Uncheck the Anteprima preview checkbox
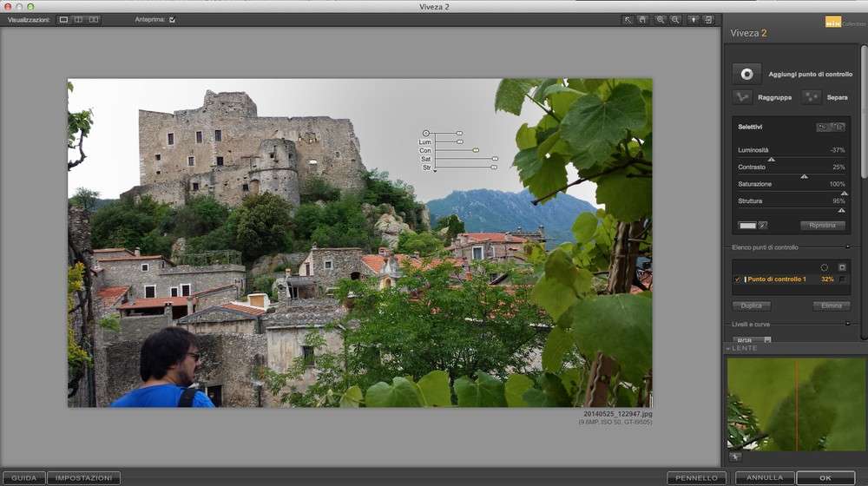Viewport: 868px width, 486px height. tap(173, 19)
